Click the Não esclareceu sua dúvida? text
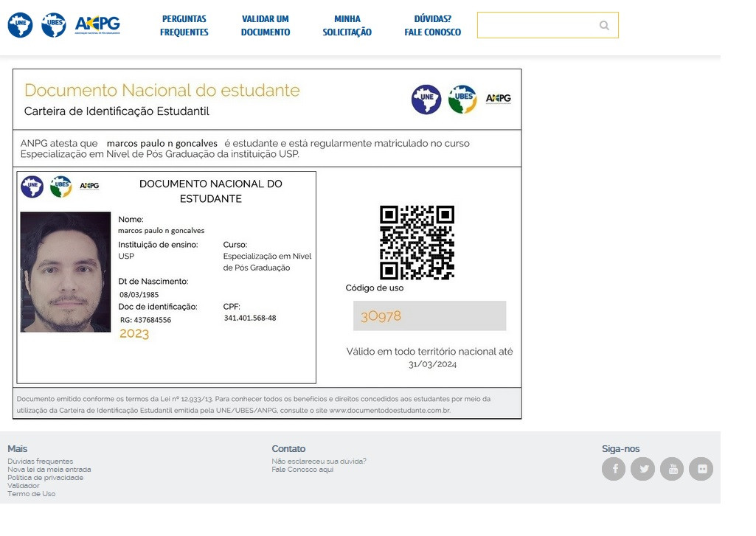 coord(319,462)
